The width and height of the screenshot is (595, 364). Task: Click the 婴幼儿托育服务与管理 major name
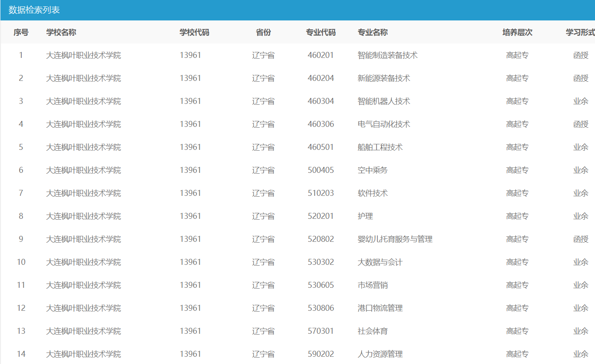(395, 239)
